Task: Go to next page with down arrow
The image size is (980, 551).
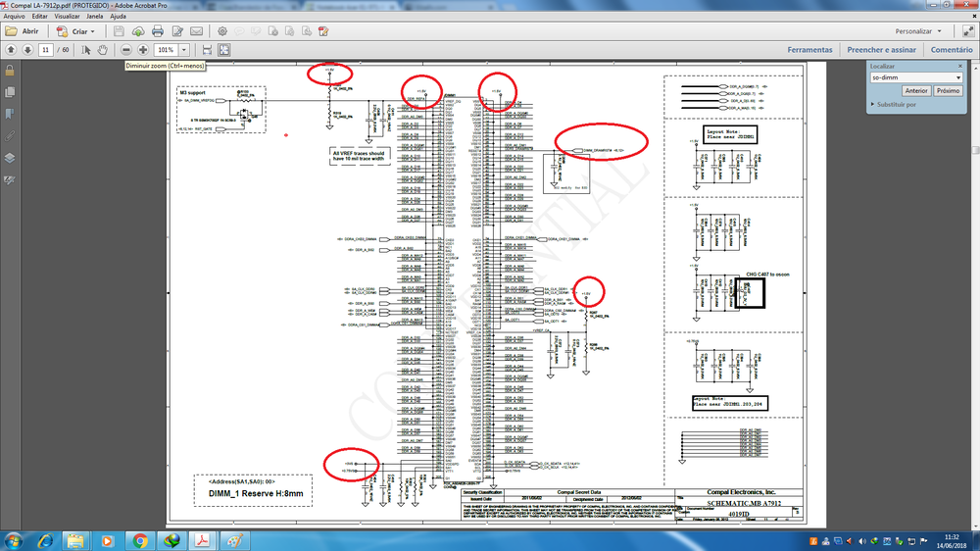Action: pos(27,49)
